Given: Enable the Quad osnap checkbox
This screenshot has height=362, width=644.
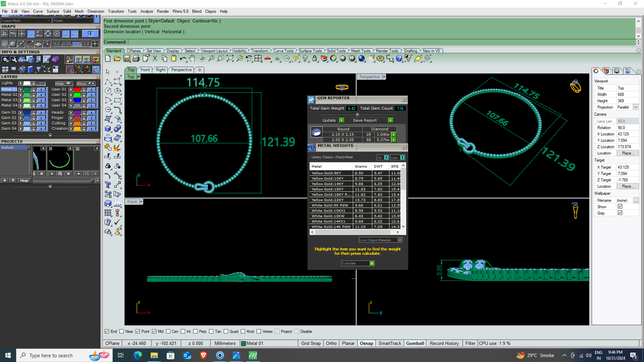Looking at the screenshot, I should tap(226, 331).
